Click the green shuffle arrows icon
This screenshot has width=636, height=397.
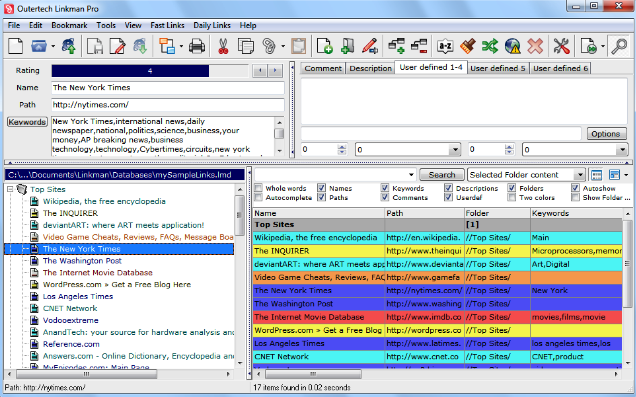490,46
